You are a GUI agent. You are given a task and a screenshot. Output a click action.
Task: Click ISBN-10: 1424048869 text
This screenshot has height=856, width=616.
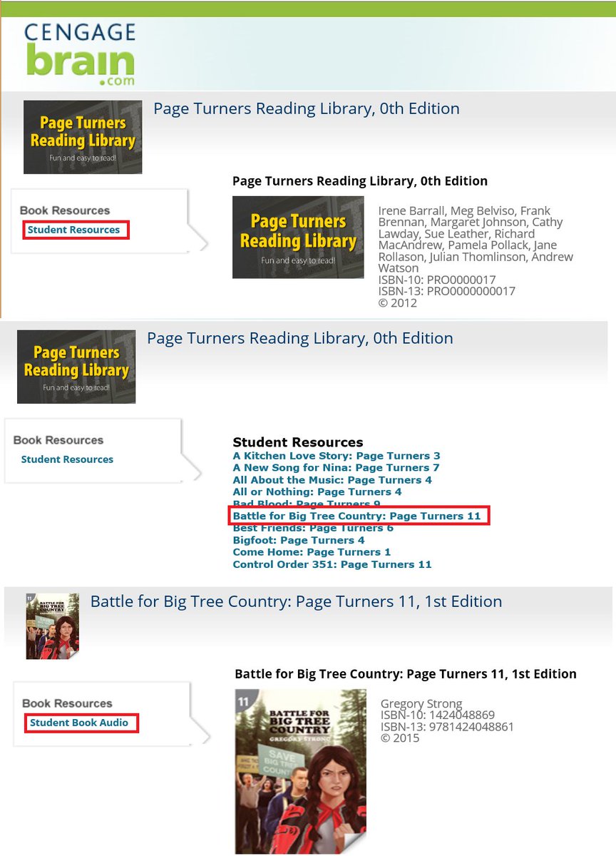[438, 715]
